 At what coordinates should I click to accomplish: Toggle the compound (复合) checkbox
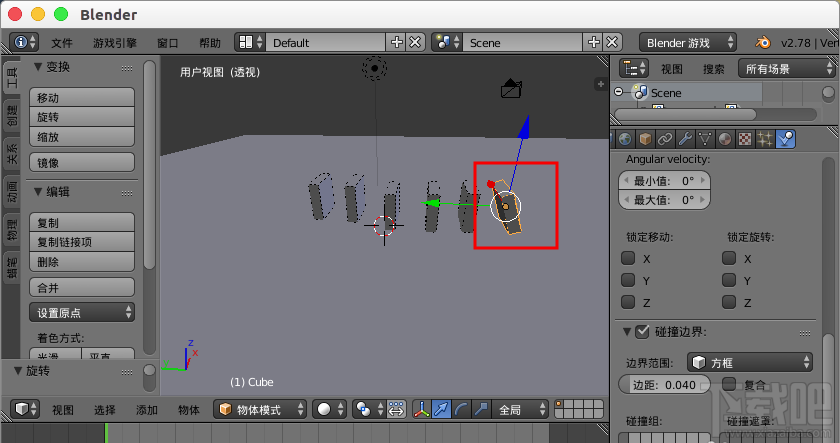tap(729, 384)
